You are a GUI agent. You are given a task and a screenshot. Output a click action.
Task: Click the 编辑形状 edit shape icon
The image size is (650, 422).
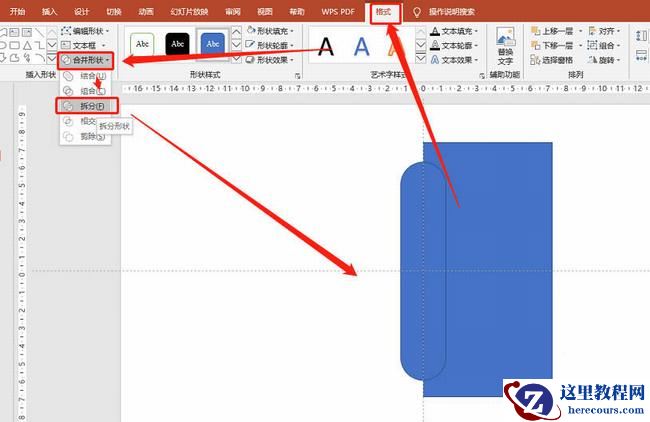coord(66,31)
